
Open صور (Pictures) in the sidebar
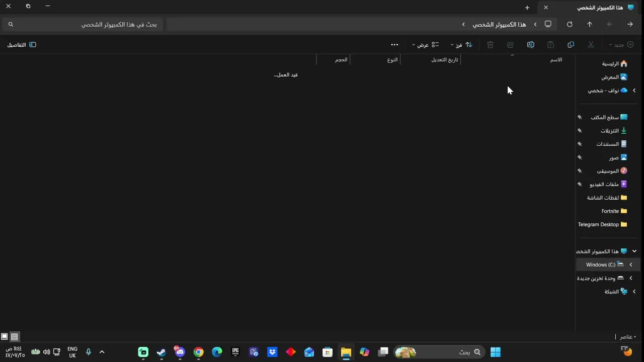(618, 157)
